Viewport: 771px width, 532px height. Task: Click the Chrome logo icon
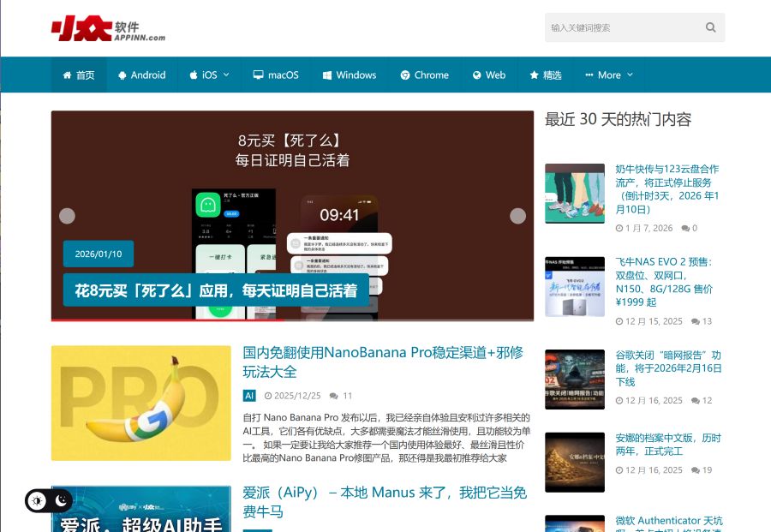click(x=405, y=75)
